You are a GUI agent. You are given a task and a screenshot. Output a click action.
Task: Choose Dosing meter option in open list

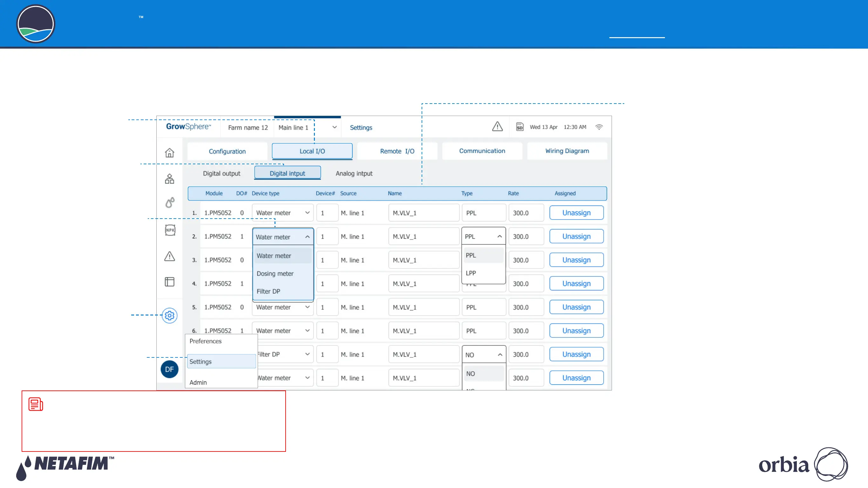[x=283, y=273]
